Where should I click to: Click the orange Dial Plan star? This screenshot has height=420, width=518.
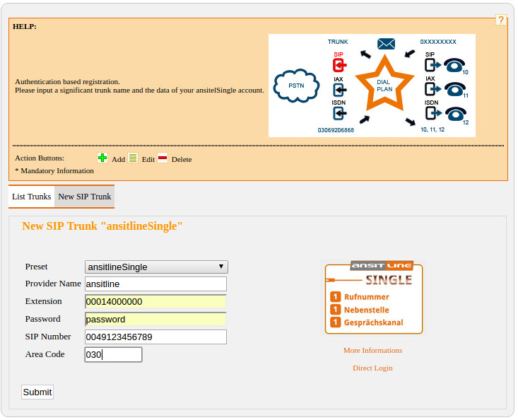[384, 86]
